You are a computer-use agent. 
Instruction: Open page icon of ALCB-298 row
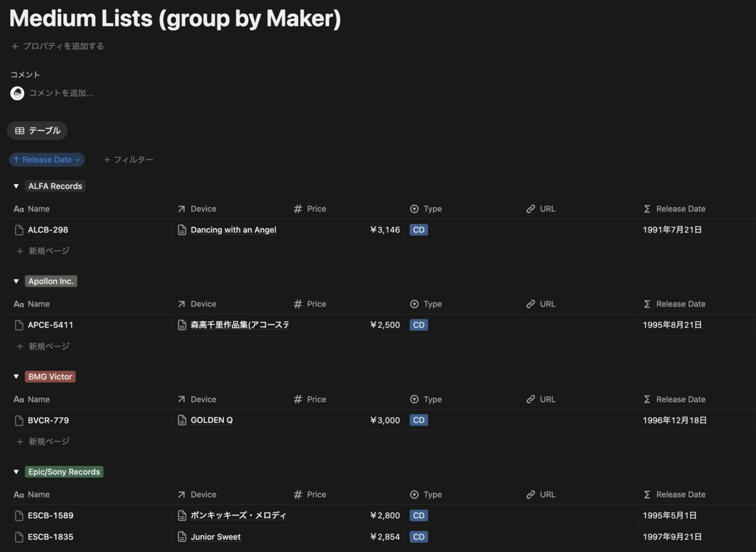19,230
